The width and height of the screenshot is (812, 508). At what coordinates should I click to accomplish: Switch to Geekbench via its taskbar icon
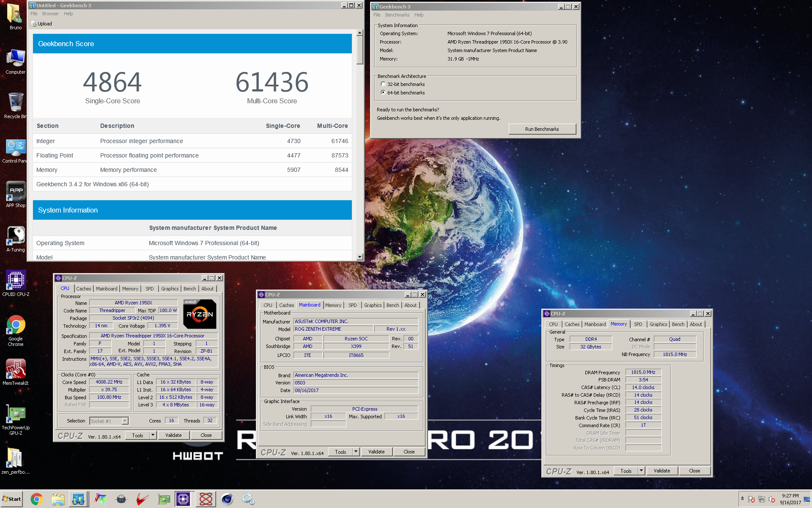pos(78,500)
